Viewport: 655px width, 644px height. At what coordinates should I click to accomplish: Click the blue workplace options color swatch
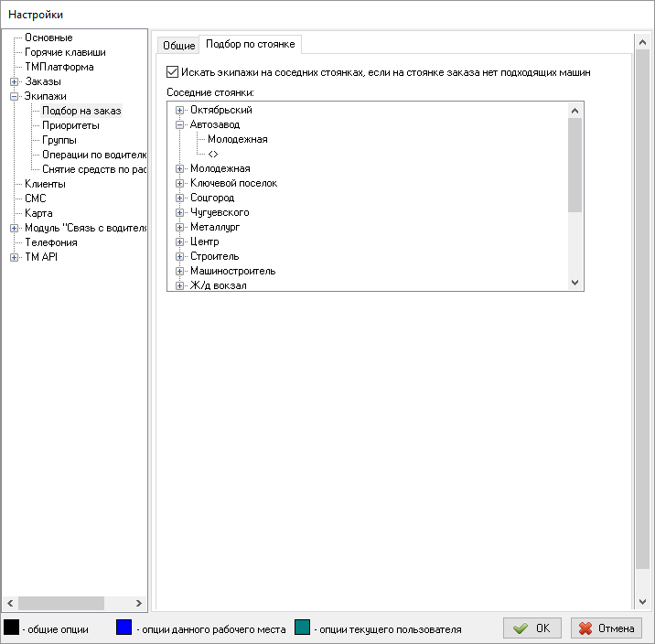pos(123,628)
